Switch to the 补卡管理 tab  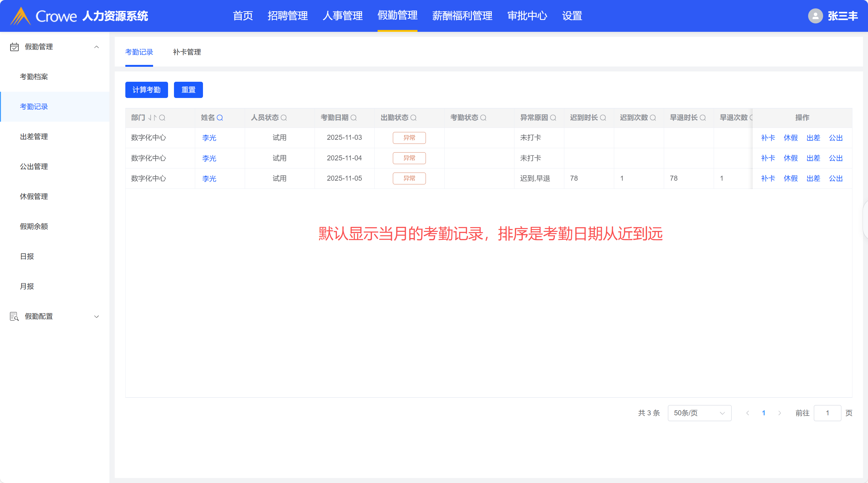point(187,52)
